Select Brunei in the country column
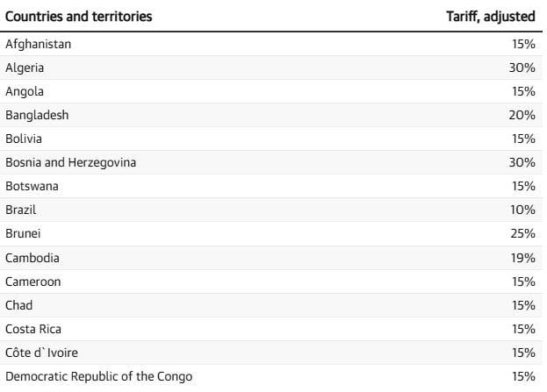 click(x=23, y=233)
